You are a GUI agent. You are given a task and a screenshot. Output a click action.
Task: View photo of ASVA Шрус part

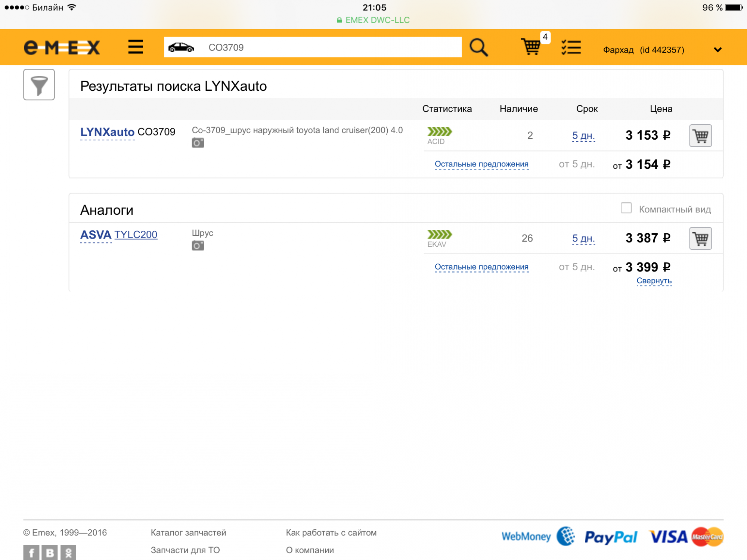[198, 246]
